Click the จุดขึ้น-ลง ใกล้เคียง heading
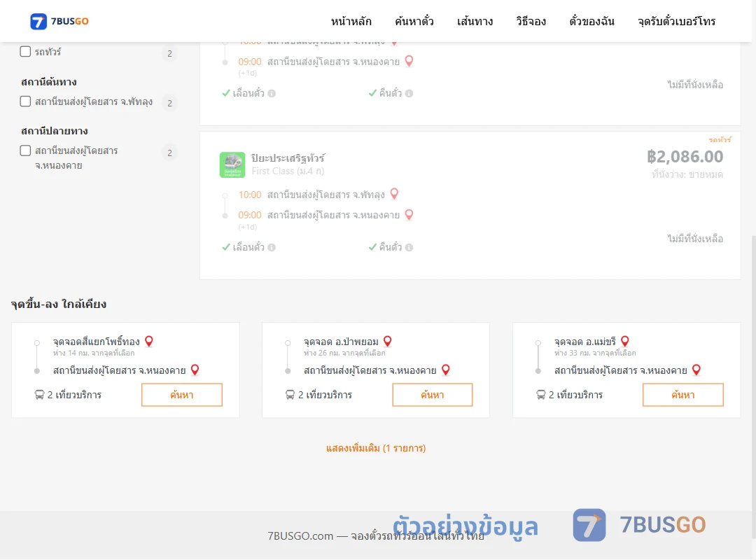Screen dimensions: 756x560 tap(59, 304)
